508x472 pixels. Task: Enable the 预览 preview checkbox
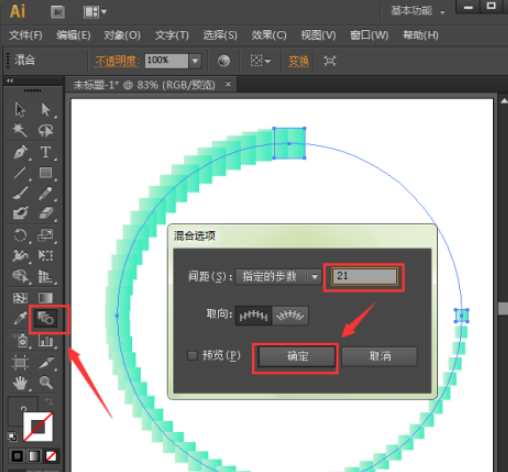point(192,356)
